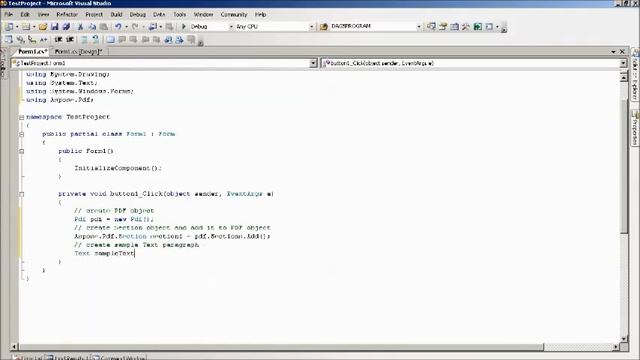
Task: Click the Display Quick Info icon
Action: (x=31, y=40)
